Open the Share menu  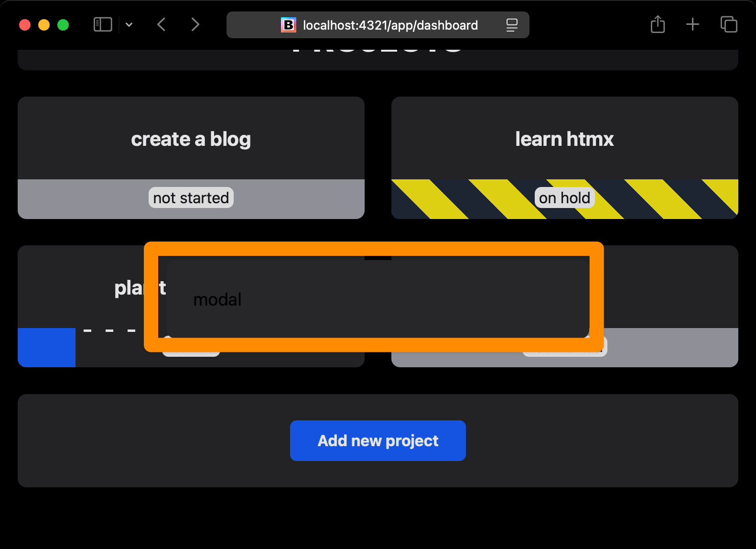pos(658,24)
